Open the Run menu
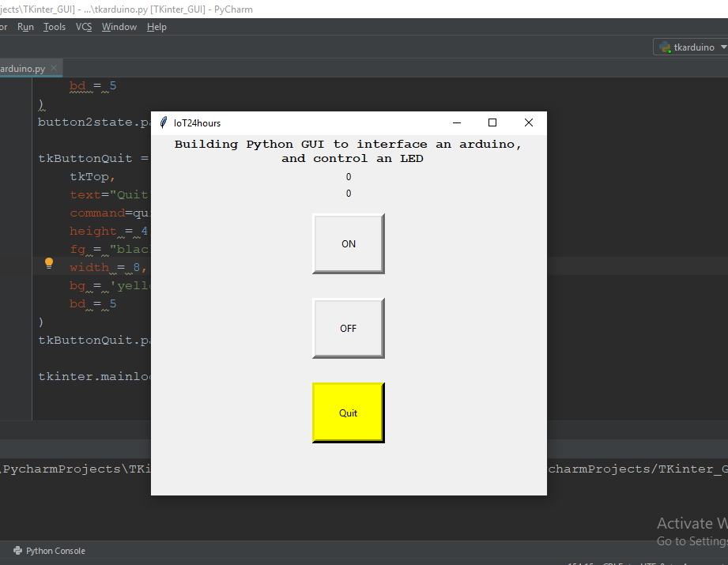Image resolution: width=728 pixels, height=565 pixels. [25, 26]
